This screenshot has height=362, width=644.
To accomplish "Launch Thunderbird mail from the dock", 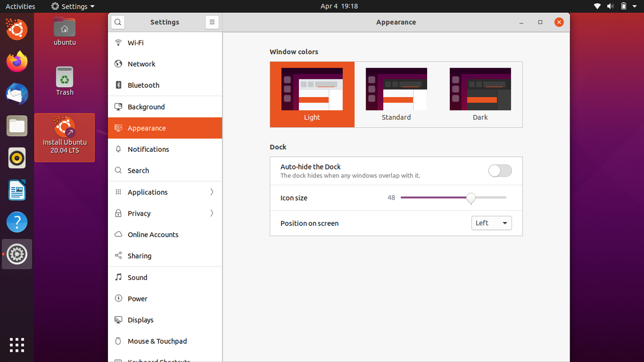I will click(x=17, y=94).
